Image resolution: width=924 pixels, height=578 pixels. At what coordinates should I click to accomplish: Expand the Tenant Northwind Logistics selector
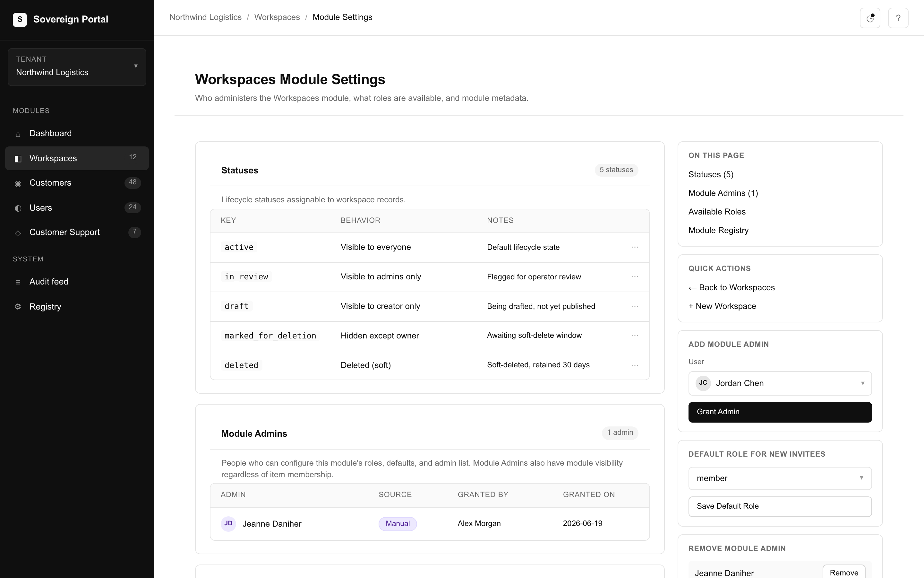(x=77, y=67)
